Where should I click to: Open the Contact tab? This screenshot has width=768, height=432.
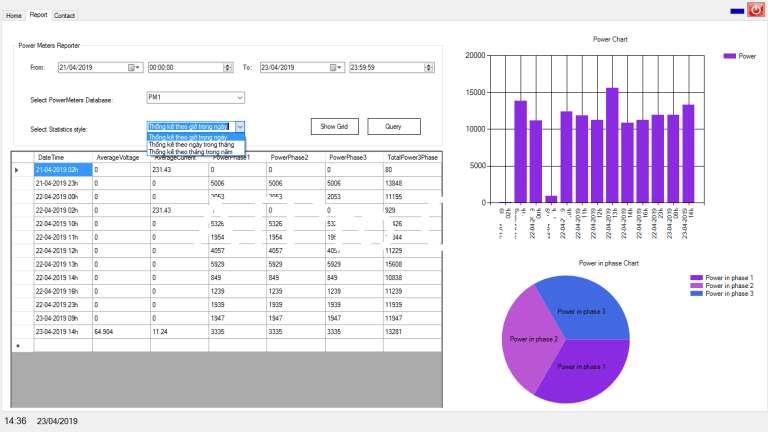[64, 16]
